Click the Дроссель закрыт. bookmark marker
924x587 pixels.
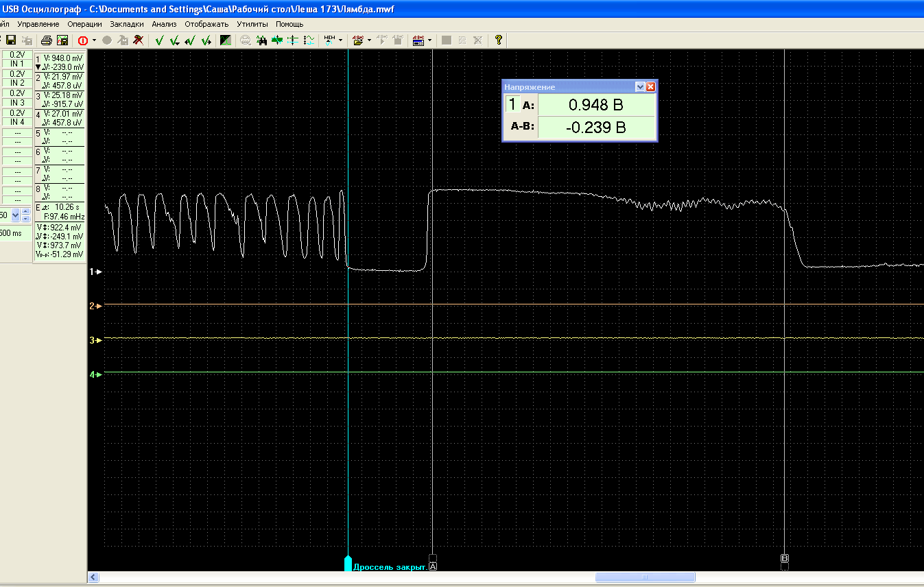[348, 564]
